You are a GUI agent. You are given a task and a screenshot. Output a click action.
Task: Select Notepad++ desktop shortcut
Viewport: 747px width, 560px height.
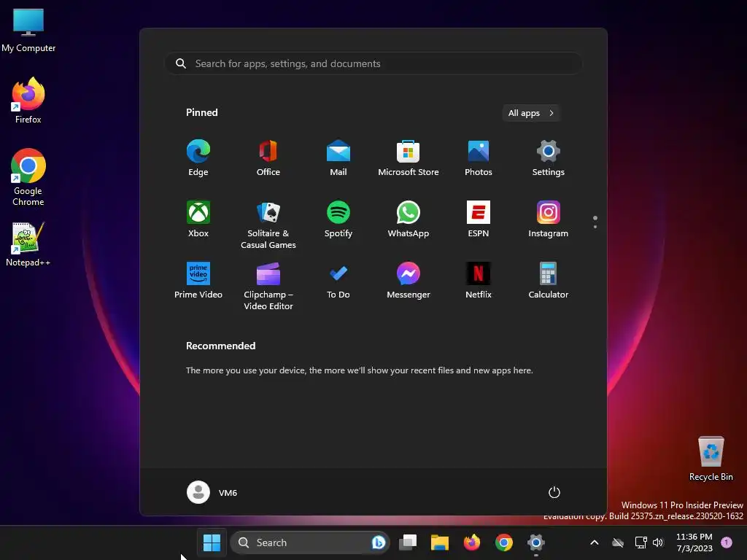tap(28, 244)
